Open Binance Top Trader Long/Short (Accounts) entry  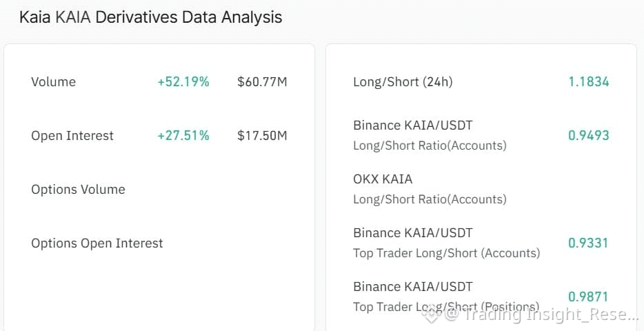tap(446, 243)
